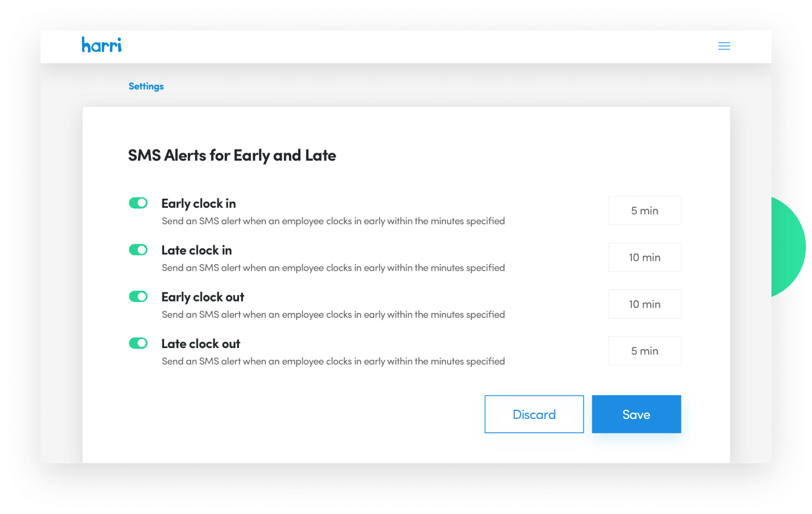The width and height of the screenshot is (812, 514).
Task: Click the harri logo
Action: click(102, 45)
